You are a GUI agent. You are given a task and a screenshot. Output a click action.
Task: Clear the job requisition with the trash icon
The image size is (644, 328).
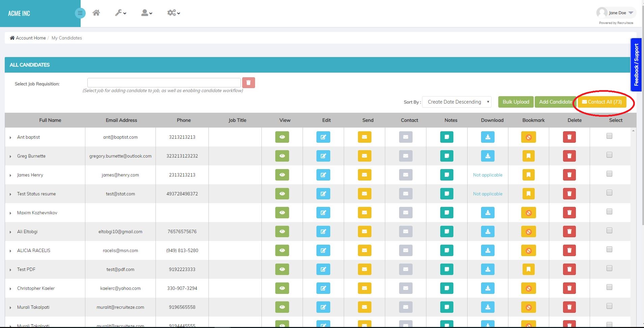click(x=249, y=82)
